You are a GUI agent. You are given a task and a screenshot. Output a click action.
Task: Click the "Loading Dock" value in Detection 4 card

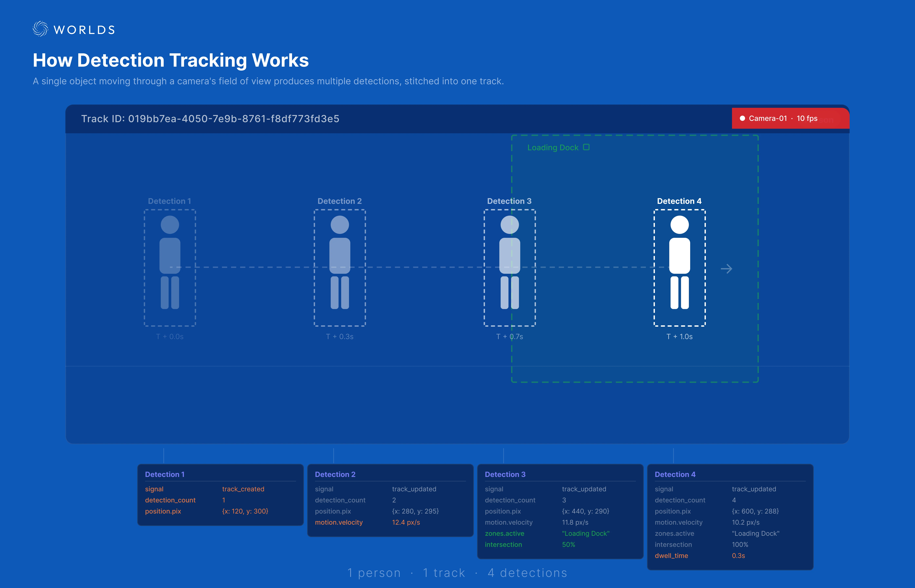pyautogui.click(x=755, y=533)
